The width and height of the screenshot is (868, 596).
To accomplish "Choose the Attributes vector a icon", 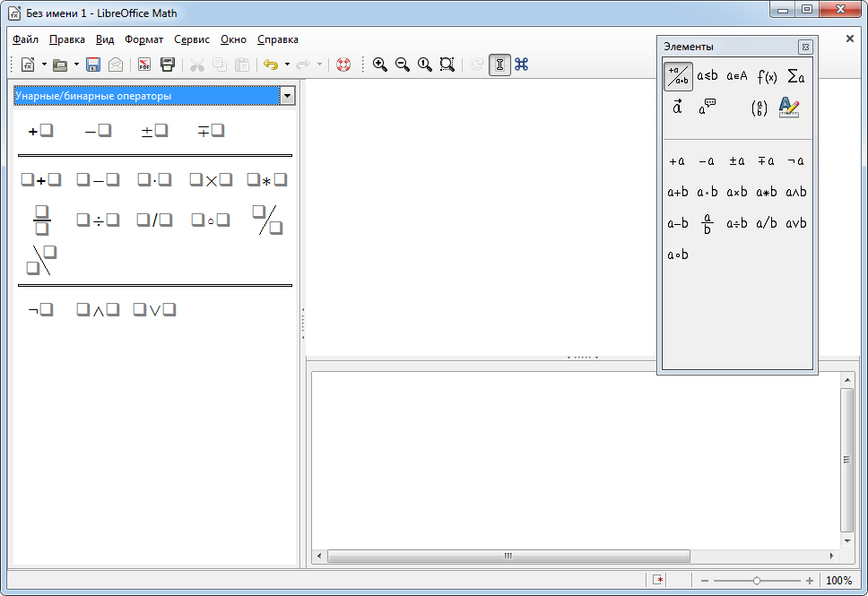I will [x=678, y=107].
